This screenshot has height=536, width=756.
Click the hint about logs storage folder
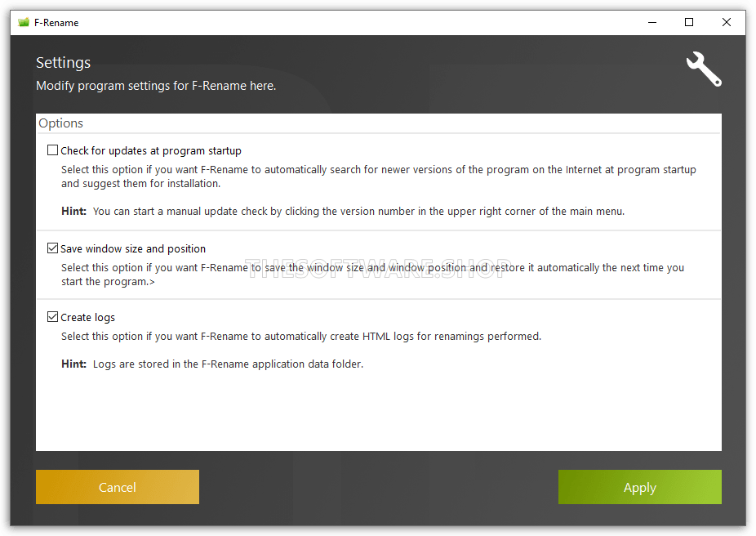click(212, 364)
